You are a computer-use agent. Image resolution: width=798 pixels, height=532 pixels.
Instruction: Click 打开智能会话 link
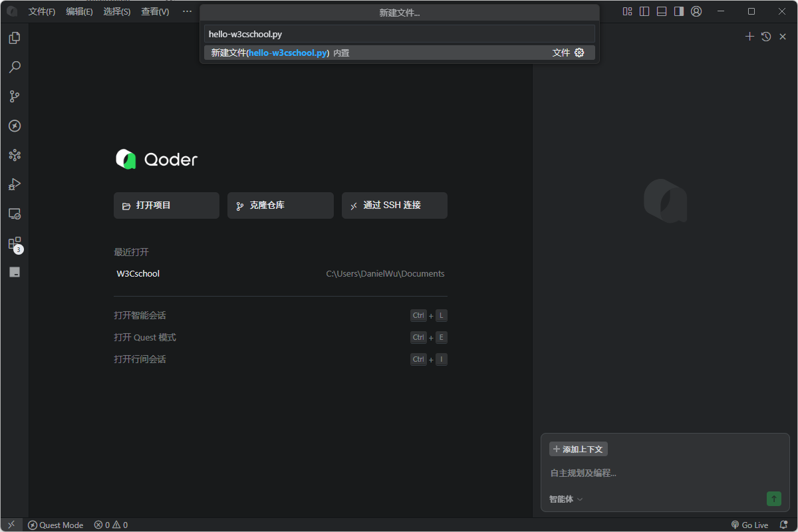[140, 315]
